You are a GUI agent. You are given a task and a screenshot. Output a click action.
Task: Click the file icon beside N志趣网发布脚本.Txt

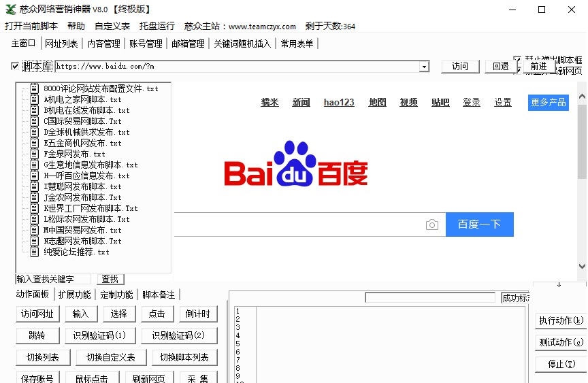(34, 241)
